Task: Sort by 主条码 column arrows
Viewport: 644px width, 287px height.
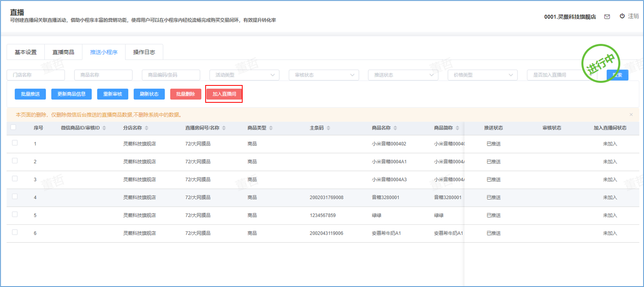Action: (328, 128)
